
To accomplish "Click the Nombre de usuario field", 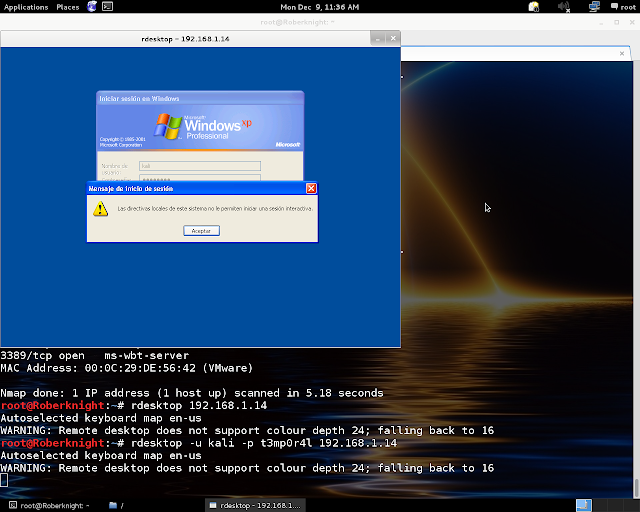I will coord(200,166).
